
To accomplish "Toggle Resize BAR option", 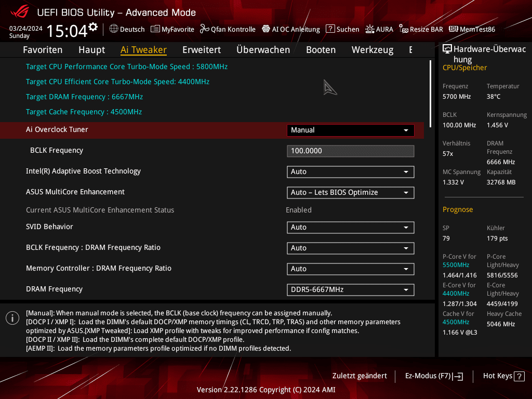I will pyautogui.click(x=421, y=29).
